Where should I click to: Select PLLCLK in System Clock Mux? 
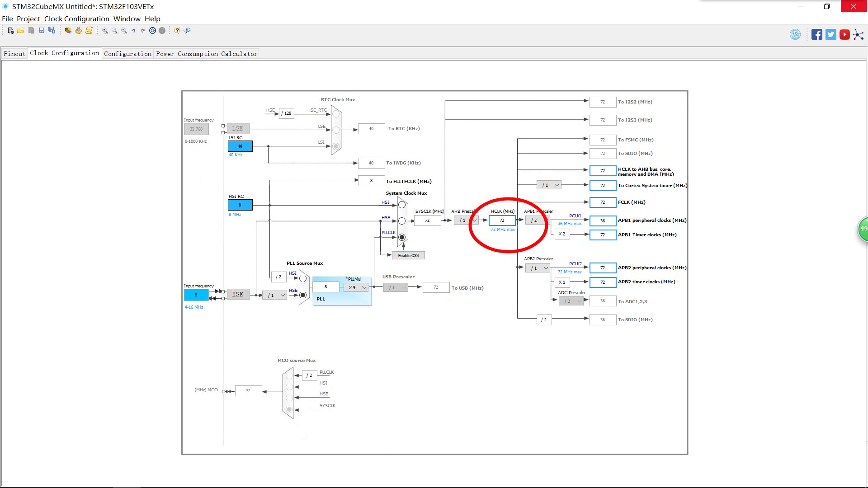click(402, 237)
